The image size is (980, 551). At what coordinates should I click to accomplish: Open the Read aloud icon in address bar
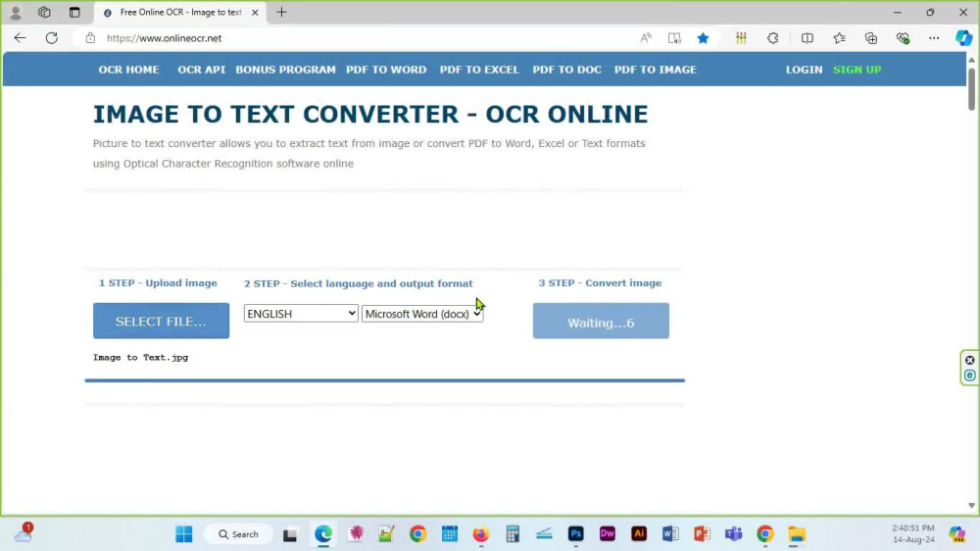tap(646, 38)
